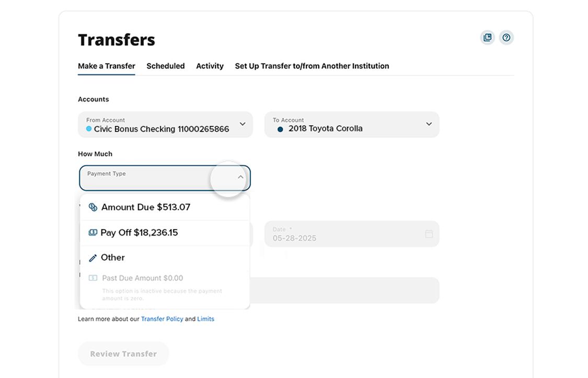This screenshot has height=378, width=588.
Task: Switch to the Make a Transfer tab
Action: 107,66
